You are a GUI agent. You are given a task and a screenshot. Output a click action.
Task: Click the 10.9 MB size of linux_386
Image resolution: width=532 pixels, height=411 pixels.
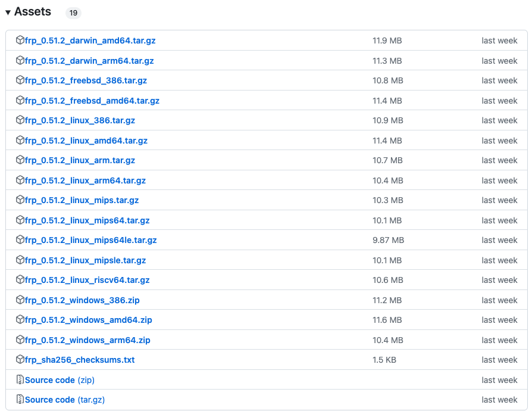pyautogui.click(x=388, y=120)
